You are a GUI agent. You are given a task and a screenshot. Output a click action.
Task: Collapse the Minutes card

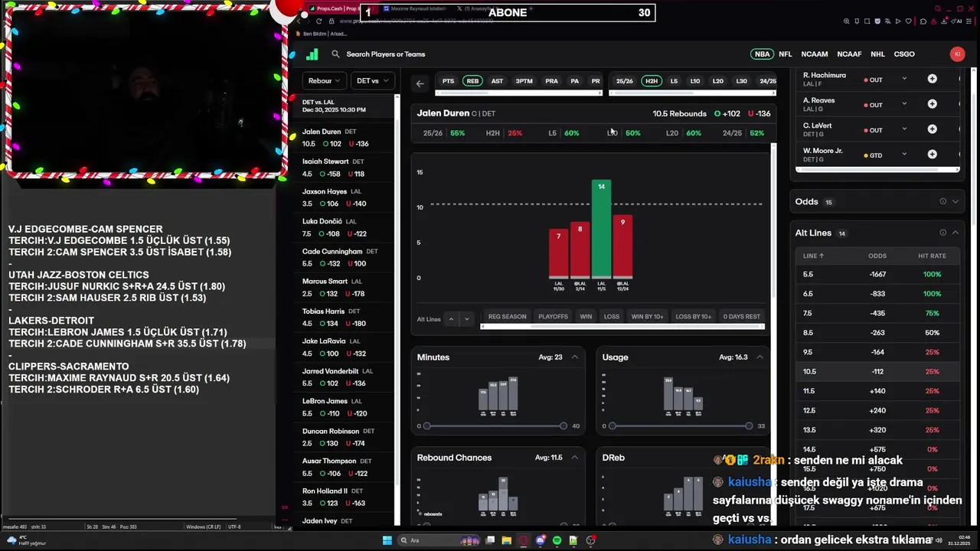(574, 357)
